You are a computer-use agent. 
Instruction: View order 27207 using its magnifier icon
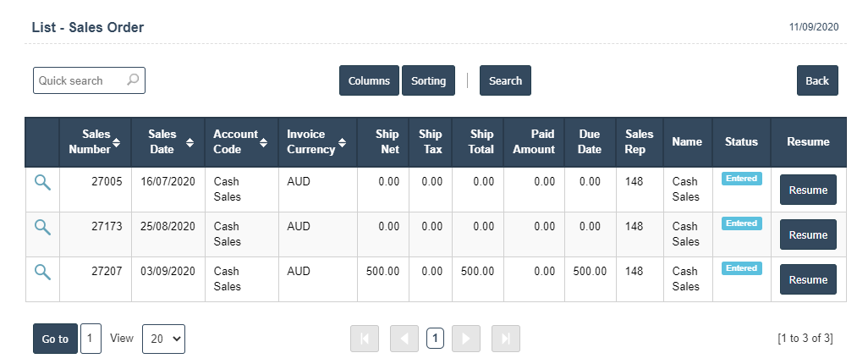click(42, 272)
